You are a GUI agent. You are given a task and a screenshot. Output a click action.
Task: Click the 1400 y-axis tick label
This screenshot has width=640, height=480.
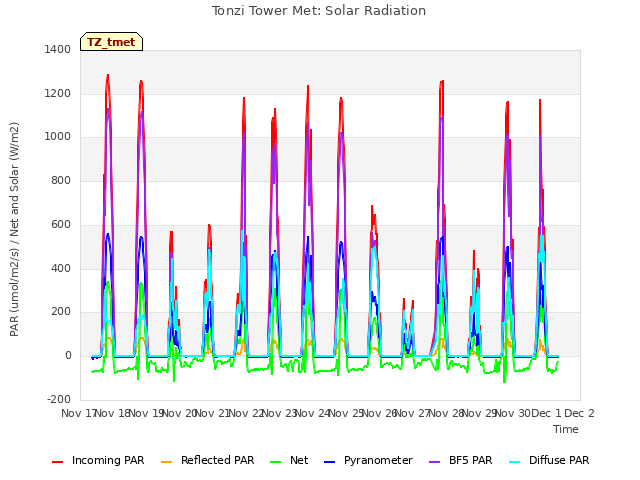click(58, 49)
